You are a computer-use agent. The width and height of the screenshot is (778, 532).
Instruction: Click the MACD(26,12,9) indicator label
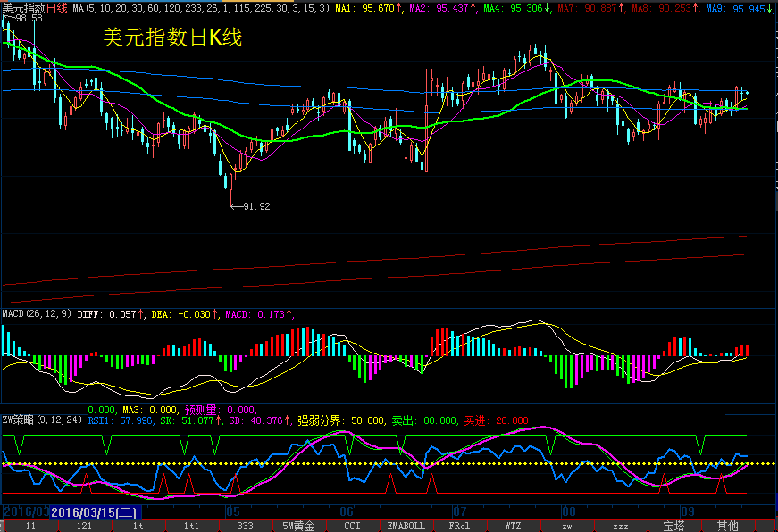[x=38, y=314]
